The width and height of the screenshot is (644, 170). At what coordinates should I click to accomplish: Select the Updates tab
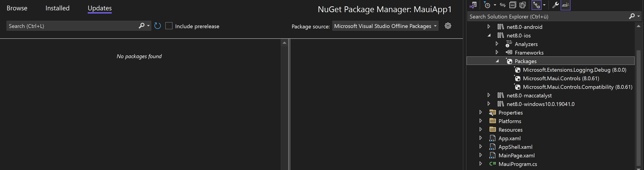point(99,8)
